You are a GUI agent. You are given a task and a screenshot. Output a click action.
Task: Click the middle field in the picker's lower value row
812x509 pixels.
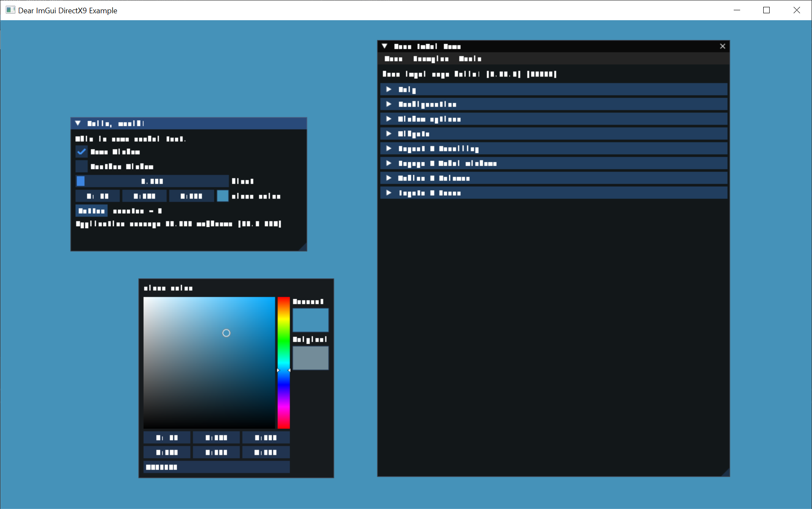(216, 452)
